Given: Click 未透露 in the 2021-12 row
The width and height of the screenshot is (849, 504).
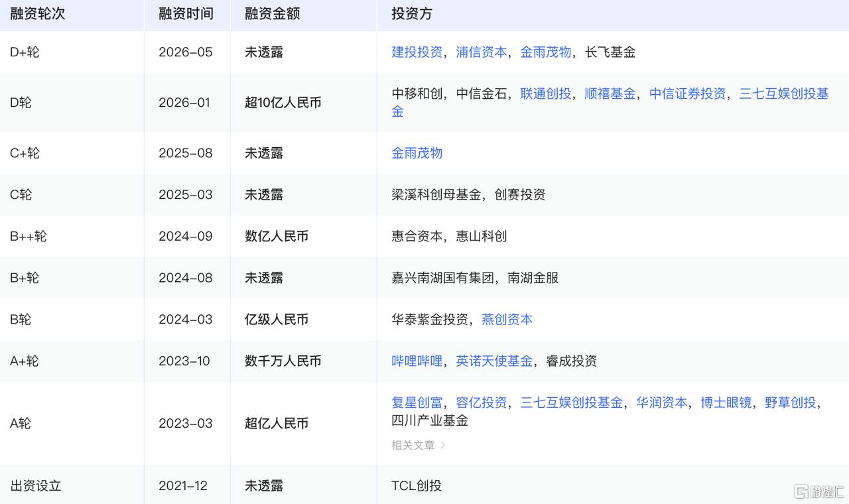Looking at the screenshot, I should click(x=264, y=485).
